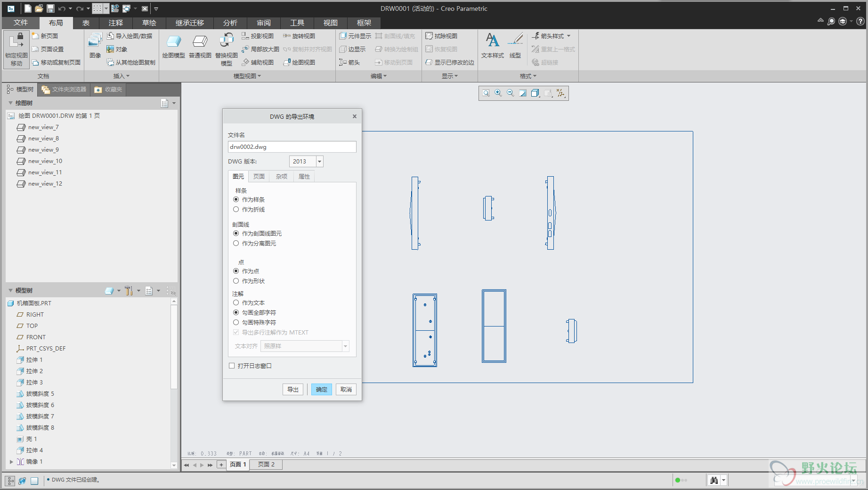Insert an 图像 image
This screenshot has height=490, width=868.
[95, 46]
